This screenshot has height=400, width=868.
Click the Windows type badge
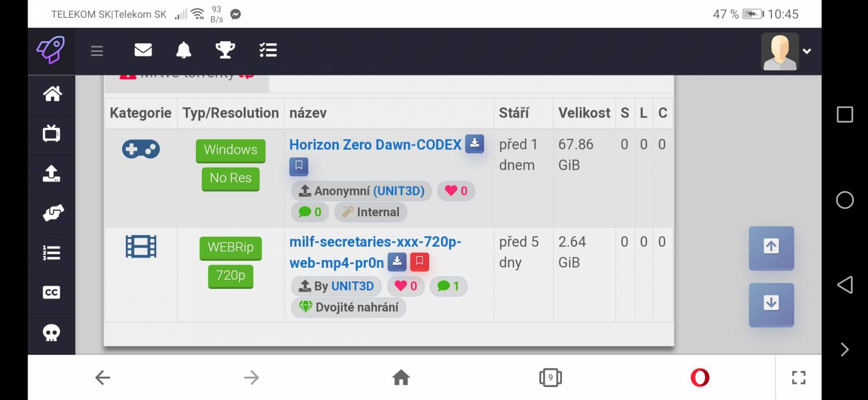click(x=231, y=150)
